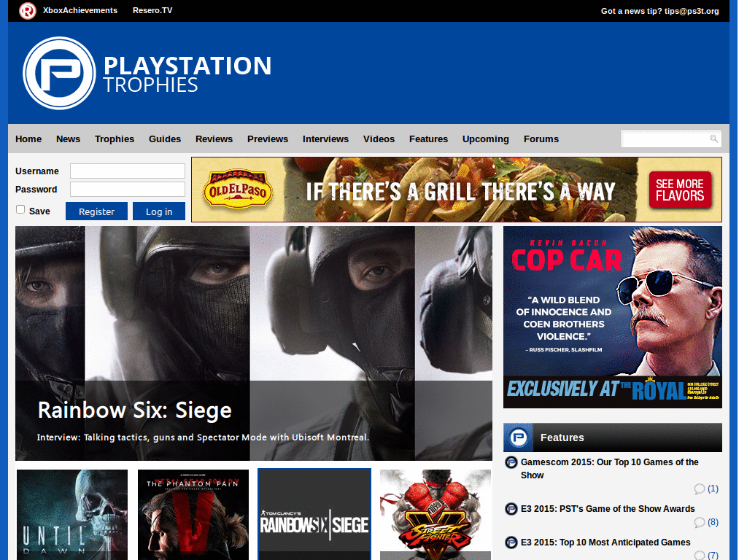The image size is (747, 560).
Task: Click bullet icon beside Game of the Show Awards
Action: [511, 509]
